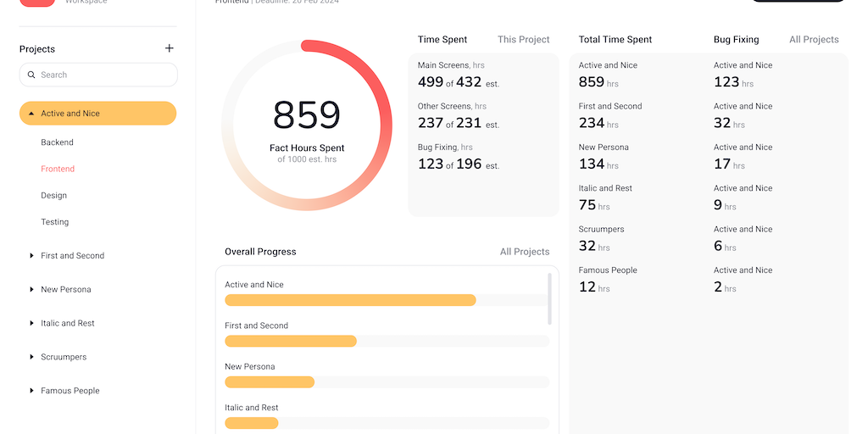Go to the Testing subsection
Image resolution: width=868 pixels, height=434 pixels.
tap(55, 222)
